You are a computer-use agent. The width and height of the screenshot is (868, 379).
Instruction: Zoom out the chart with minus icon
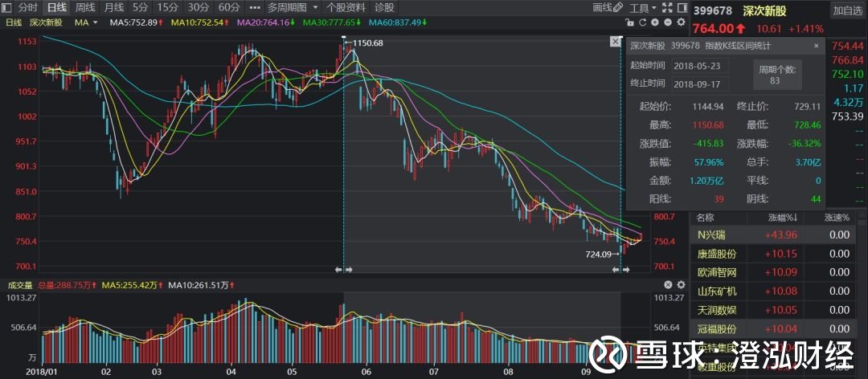(668, 22)
